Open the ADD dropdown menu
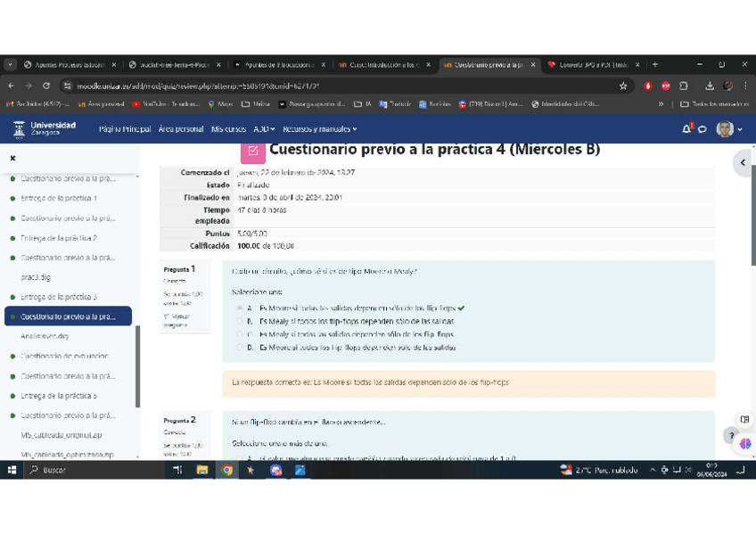Viewport: 756px width, 534px height. coord(264,128)
